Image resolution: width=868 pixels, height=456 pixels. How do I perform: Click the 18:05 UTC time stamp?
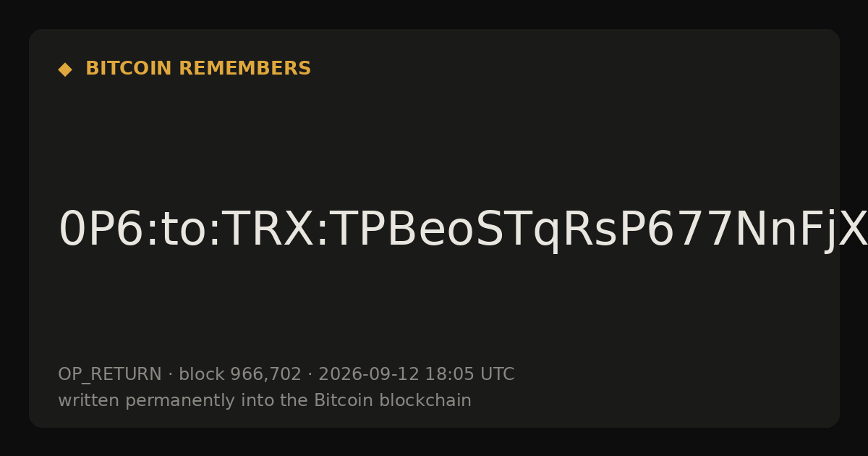(x=469, y=374)
